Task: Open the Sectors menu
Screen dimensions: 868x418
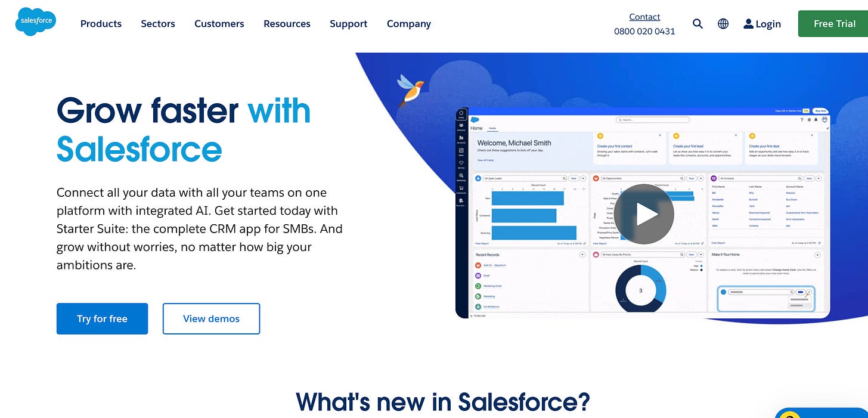Action: pyautogui.click(x=158, y=24)
